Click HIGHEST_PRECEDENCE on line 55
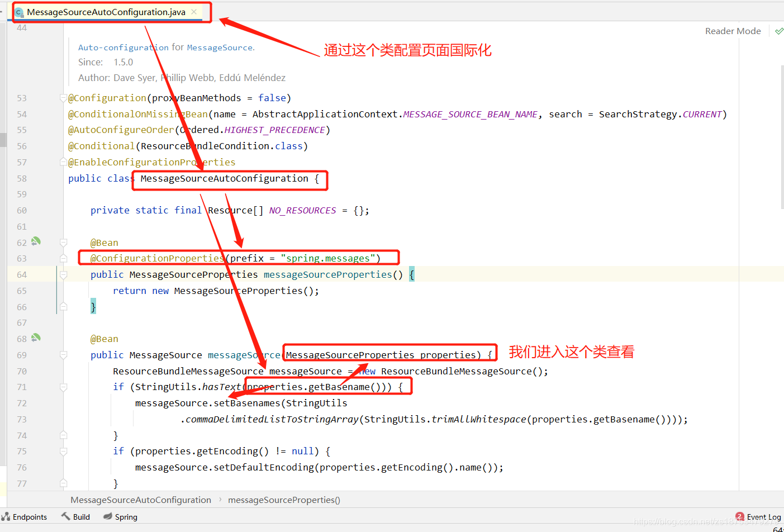The width and height of the screenshot is (784, 532). click(274, 130)
